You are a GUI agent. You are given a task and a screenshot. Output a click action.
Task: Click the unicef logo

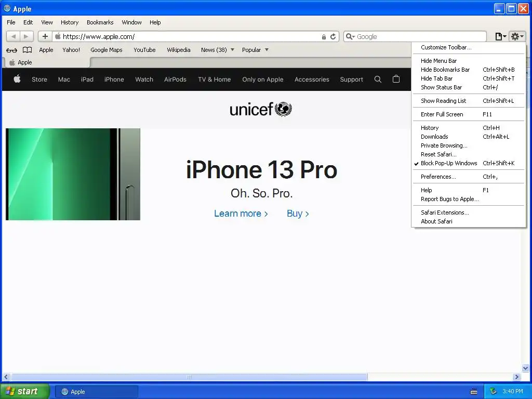tap(261, 109)
